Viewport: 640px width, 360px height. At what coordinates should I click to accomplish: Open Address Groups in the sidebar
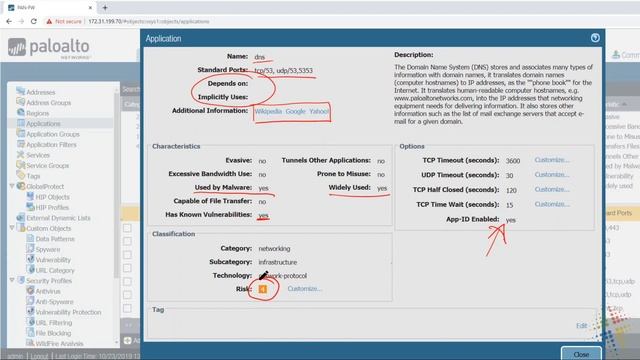48,103
